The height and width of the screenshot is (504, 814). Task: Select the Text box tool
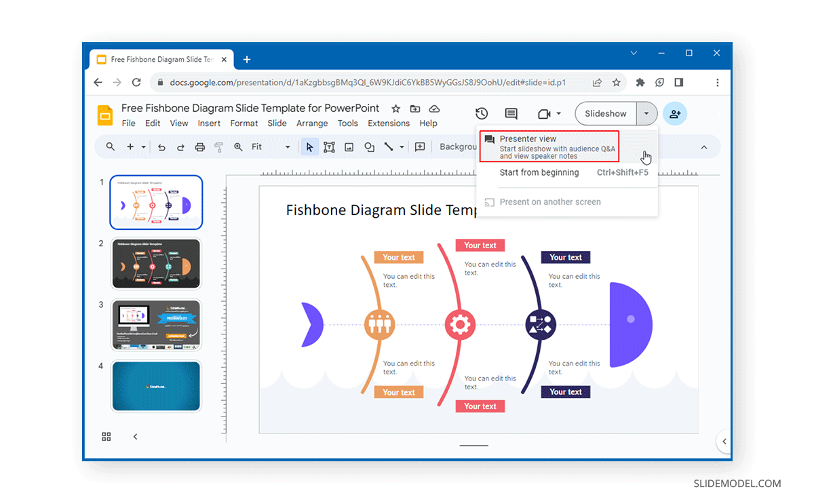click(330, 147)
